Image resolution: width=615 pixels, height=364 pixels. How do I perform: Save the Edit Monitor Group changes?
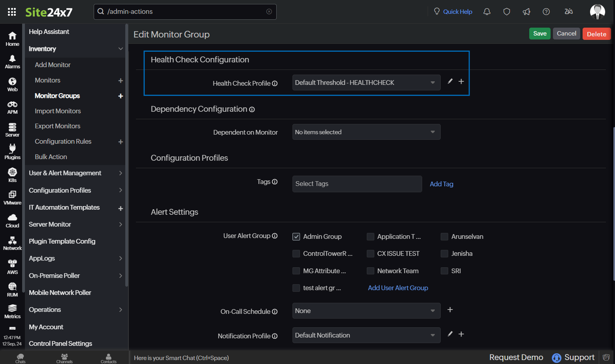click(x=540, y=34)
